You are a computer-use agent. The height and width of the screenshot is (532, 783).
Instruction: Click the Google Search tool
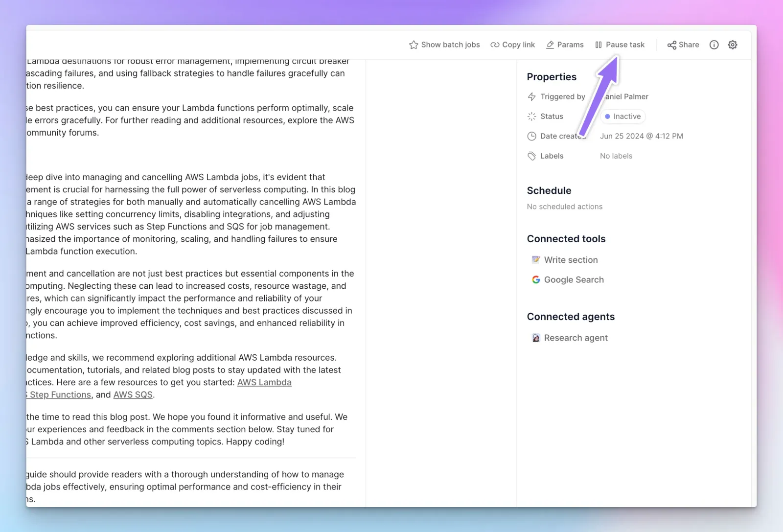pos(568,279)
